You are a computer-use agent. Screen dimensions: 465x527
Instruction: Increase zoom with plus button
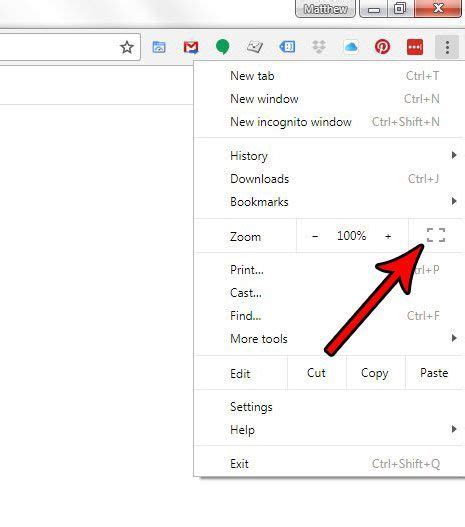(x=388, y=236)
